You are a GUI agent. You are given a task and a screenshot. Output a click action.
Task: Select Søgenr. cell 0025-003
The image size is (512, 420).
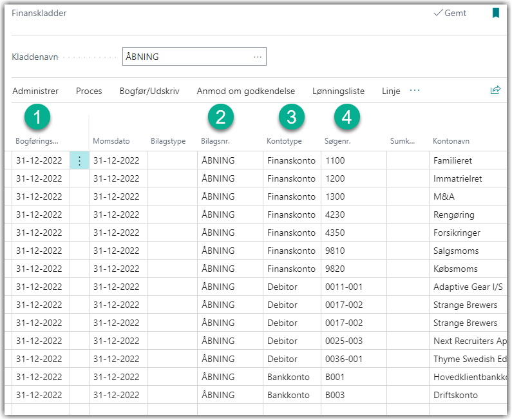[x=354, y=341]
